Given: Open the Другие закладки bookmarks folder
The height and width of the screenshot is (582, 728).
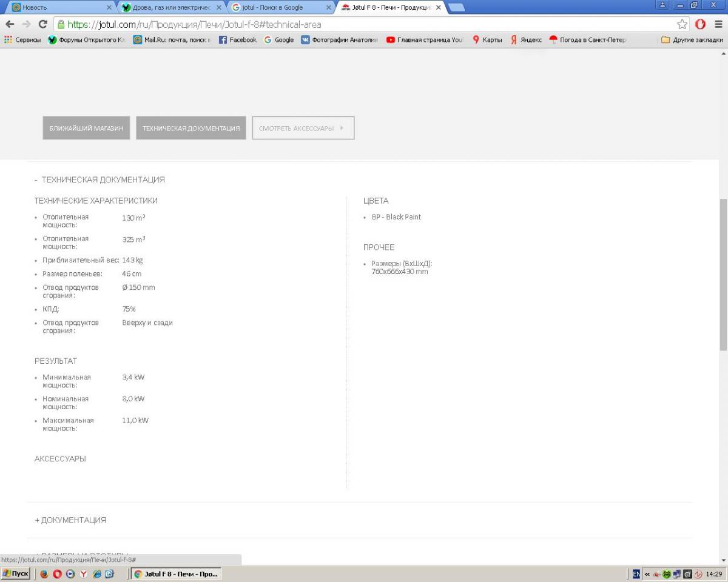Looking at the screenshot, I should coord(692,40).
